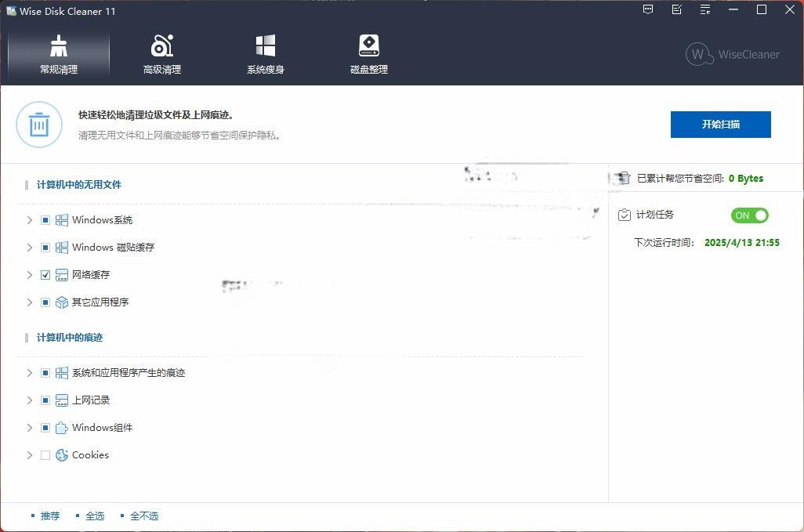Click the 网络缓存 browser icon
The image size is (804, 532).
click(x=62, y=275)
